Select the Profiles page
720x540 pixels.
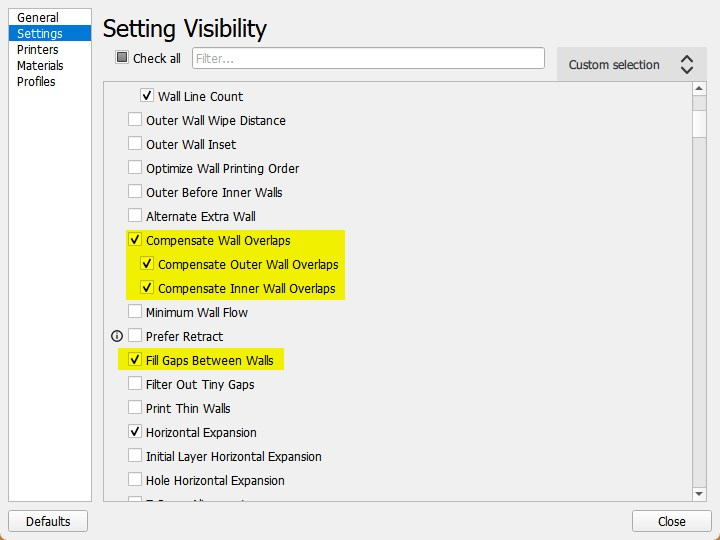coord(36,82)
